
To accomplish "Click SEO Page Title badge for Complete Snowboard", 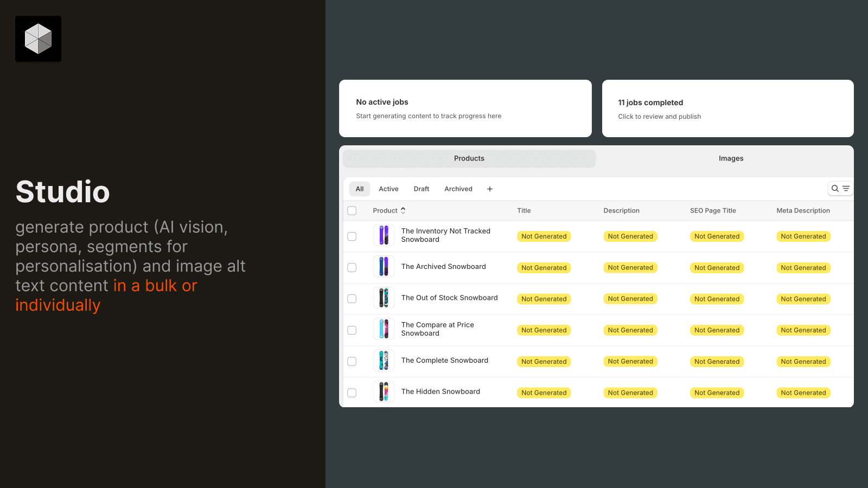I will pyautogui.click(x=717, y=362).
